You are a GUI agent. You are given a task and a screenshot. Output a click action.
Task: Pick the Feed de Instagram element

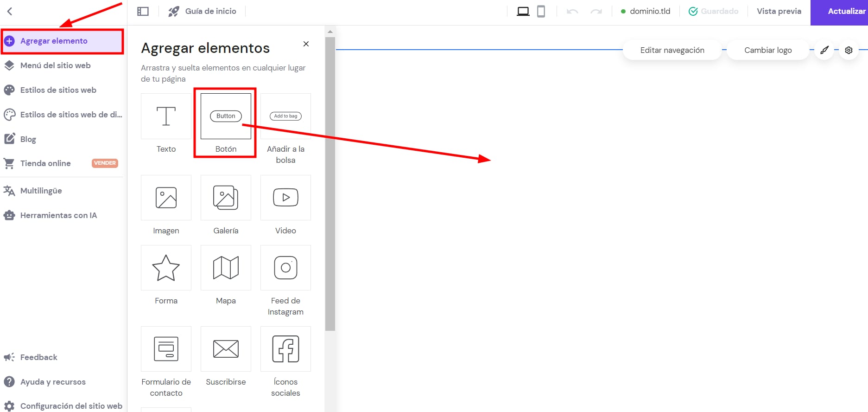pyautogui.click(x=285, y=268)
